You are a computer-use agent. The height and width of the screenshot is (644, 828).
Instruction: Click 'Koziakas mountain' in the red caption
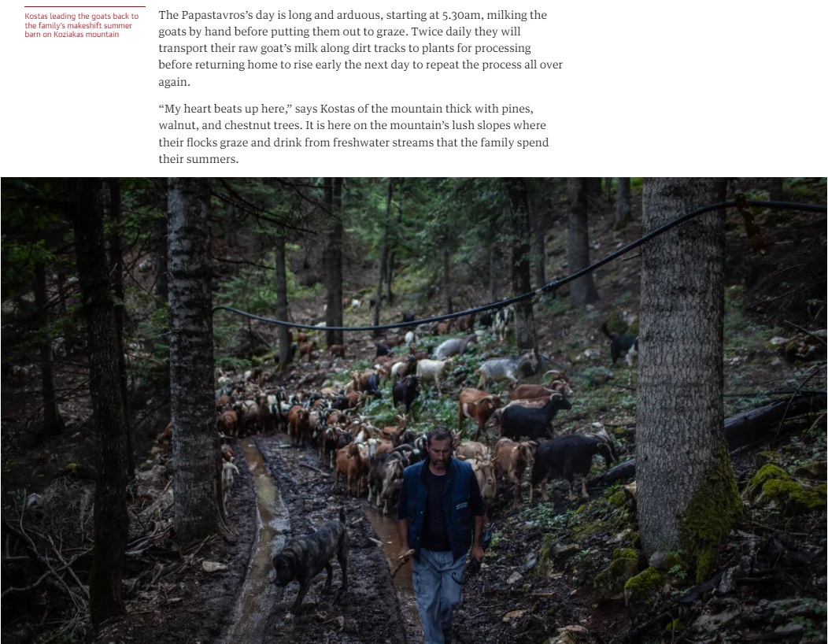click(86, 35)
